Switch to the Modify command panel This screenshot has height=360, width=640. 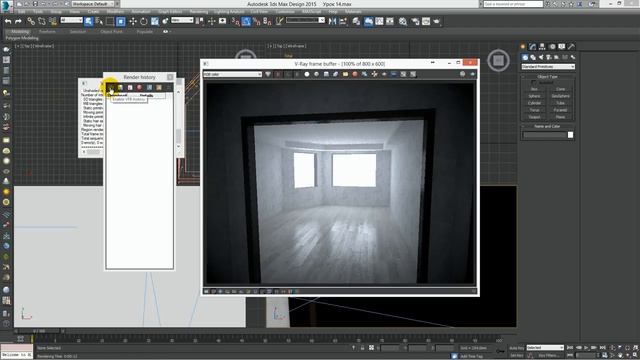pos(532,47)
